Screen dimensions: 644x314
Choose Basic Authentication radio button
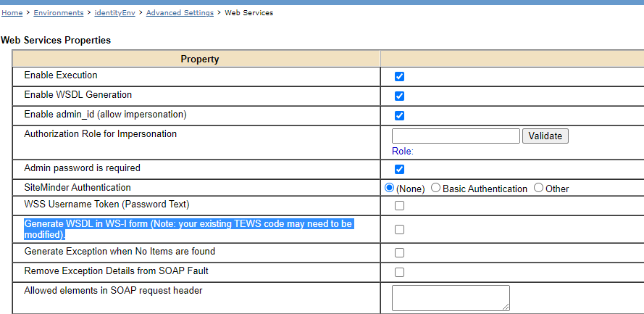click(x=435, y=188)
